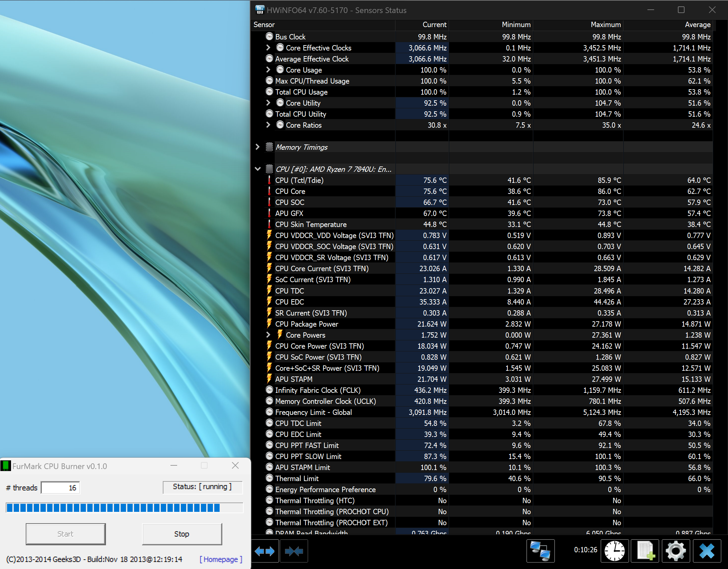Expand the Core Usage row
This screenshot has width=728, height=569.
pyautogui.click(x=268, y=70)
